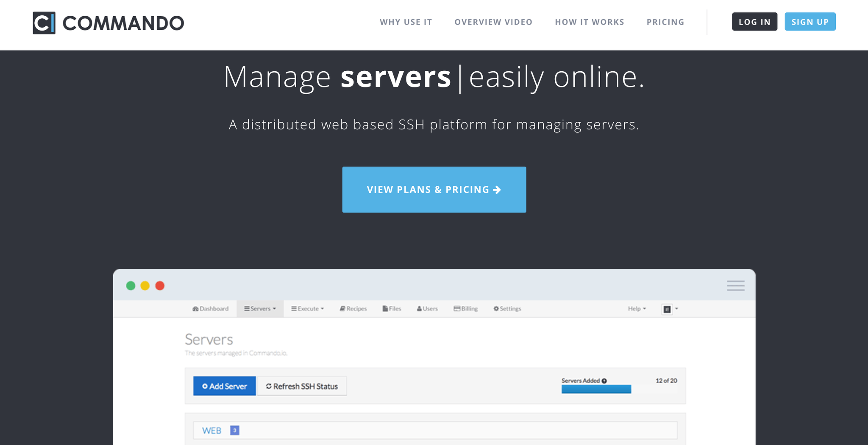868x445 pixels.
Task: Expand the Servers dropdown menu
Action: tap(260, 309)
